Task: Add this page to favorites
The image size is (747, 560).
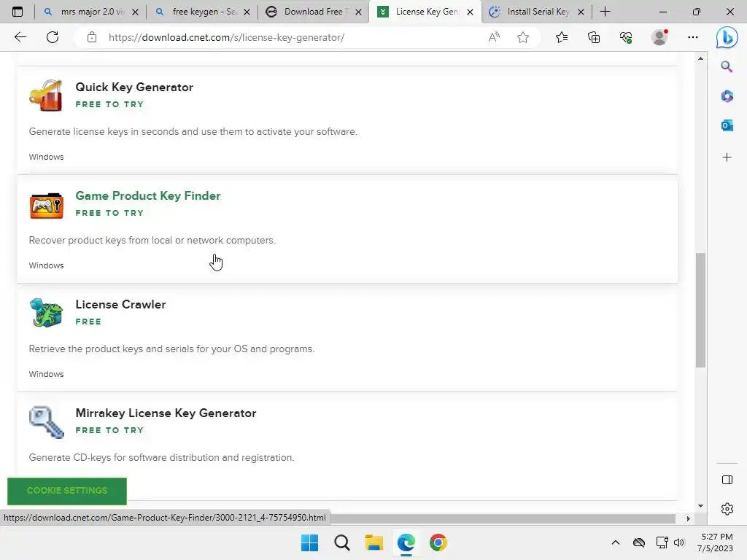Action: (523, 37)
